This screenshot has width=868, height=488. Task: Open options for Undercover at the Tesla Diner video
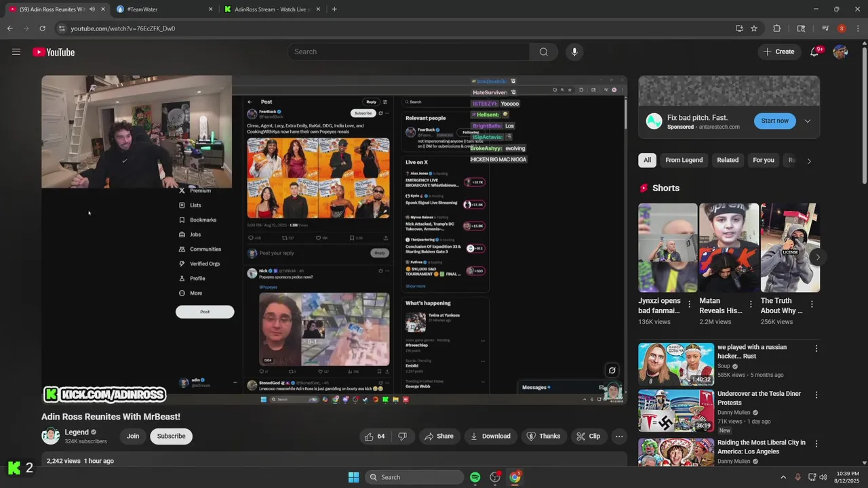coord(816,395)
